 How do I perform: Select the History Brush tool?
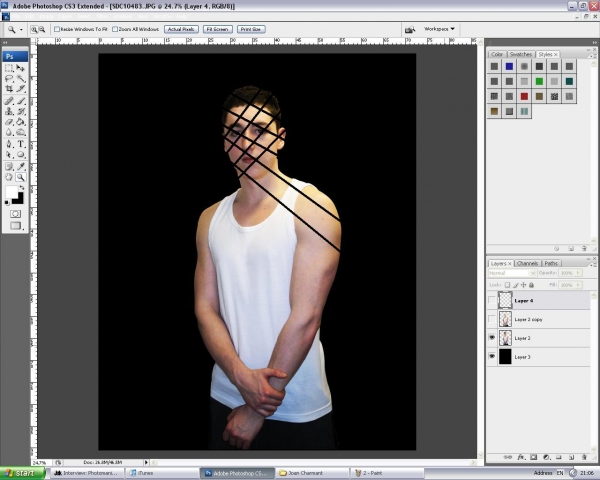pyautogui.click(x=21, y=111)
